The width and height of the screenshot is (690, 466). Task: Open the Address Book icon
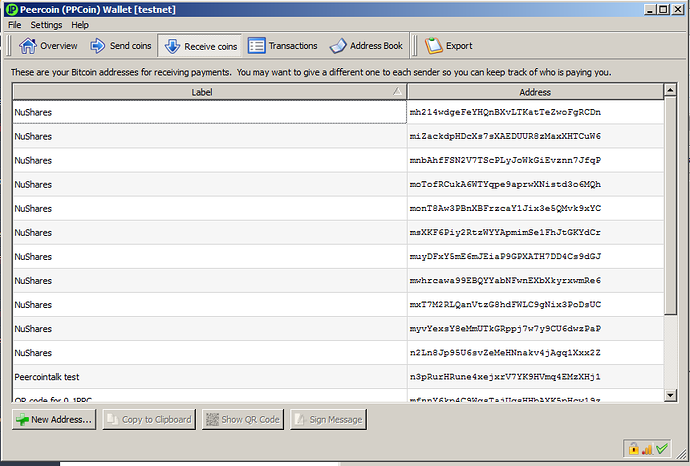coord(338,46)
